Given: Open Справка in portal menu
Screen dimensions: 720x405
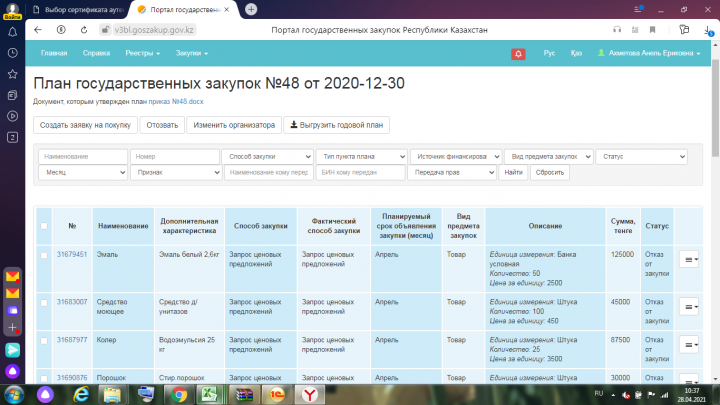Looking at the screenshot, I should pyautogui.click(x=96, y=53).
